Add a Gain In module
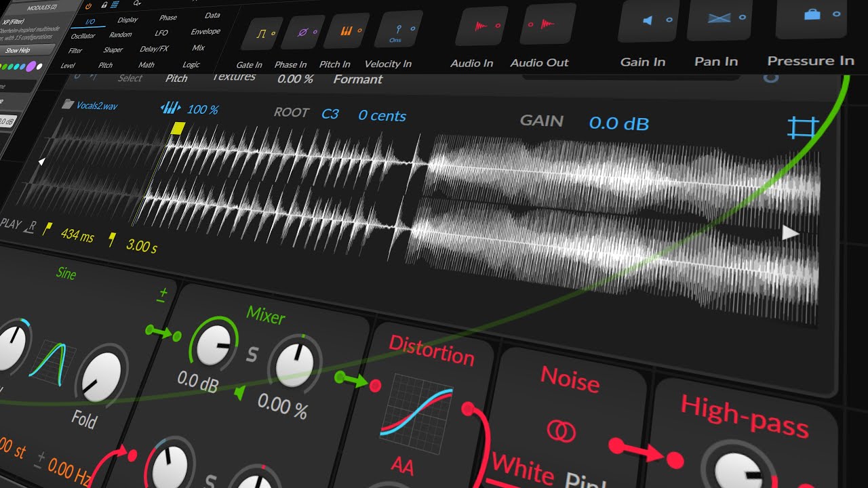 click(x=649, y=20)
